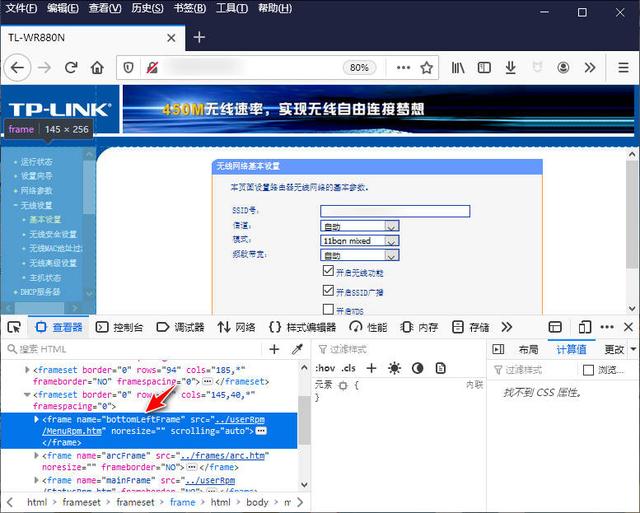Click the 80% zoom level button
This screenshot has height=513, width=640.
pos(359,68)
